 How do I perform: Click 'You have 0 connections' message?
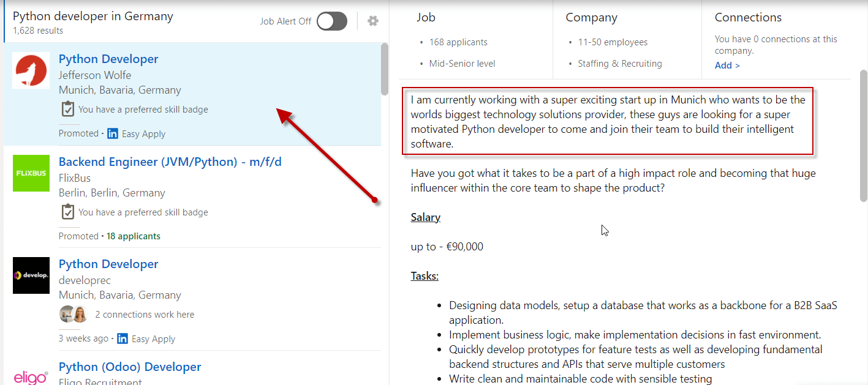[776, 45]
